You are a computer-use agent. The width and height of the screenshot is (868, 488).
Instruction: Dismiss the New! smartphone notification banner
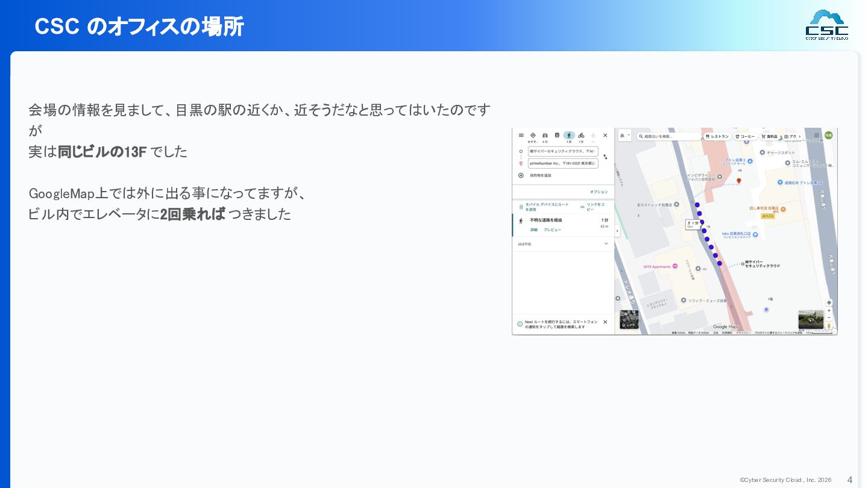pyautogui.click(x=605, y=322)
